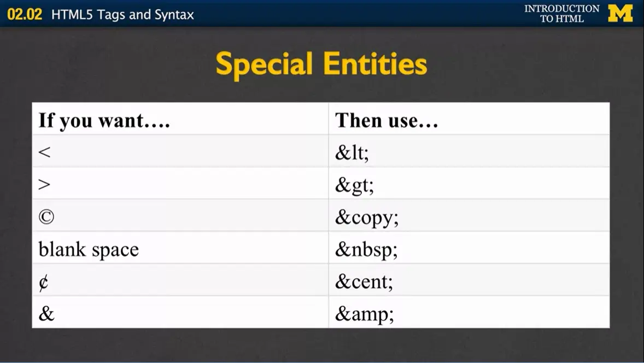Viewport: 644px width, 363px height.
Task: Click the Introduction to HTML course text
Action: (x=561, y=14)
